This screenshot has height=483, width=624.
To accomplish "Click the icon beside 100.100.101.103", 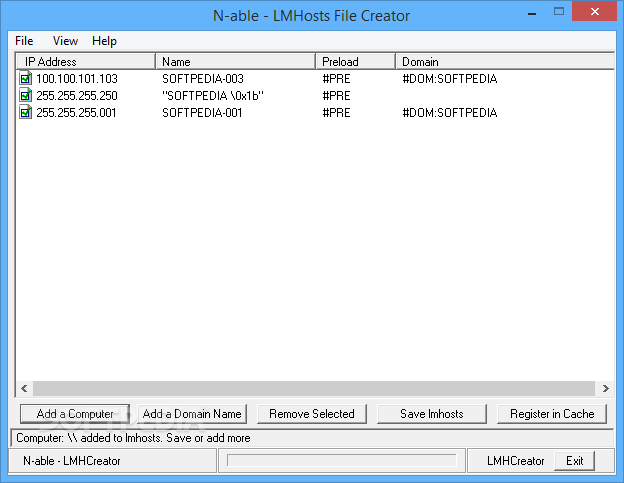I will pos(25,78).
